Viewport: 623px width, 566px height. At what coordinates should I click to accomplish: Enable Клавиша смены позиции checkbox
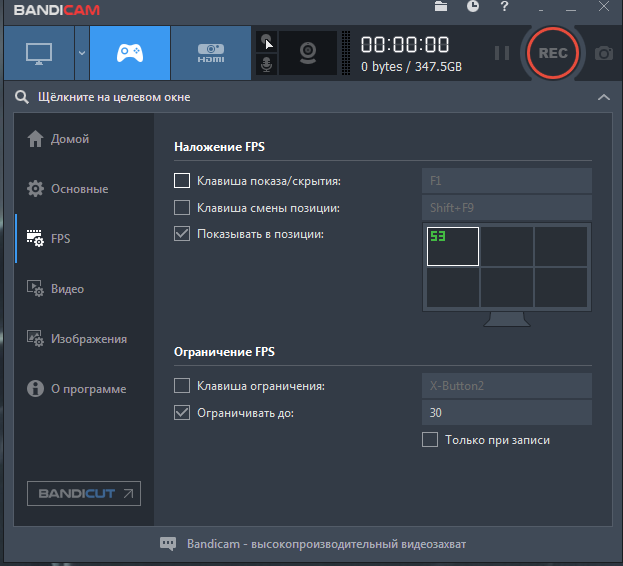182,207
